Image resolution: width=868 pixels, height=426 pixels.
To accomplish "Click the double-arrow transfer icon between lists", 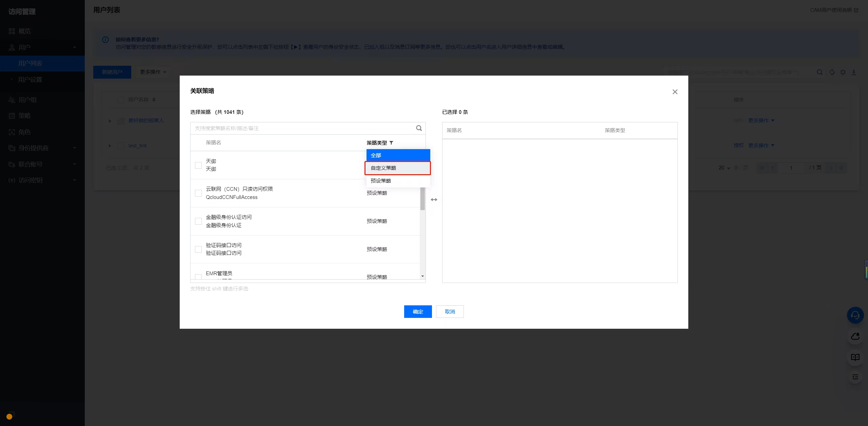I will click(434, 200).
